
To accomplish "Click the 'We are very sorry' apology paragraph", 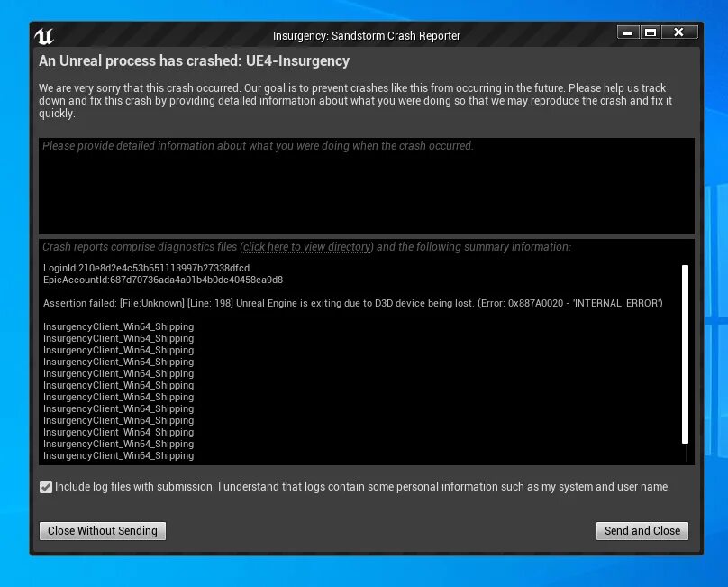I will pyautogui.click(x=355, y=101).
